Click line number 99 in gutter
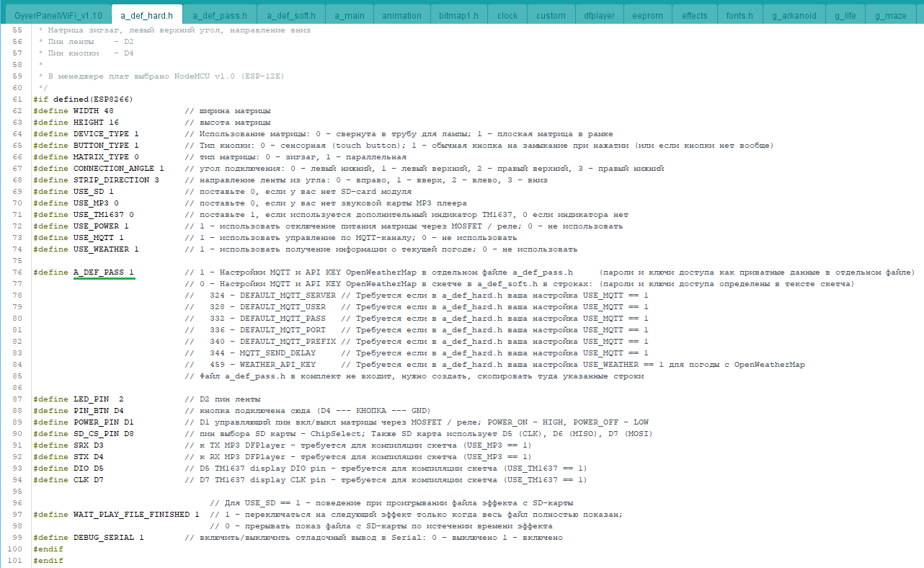The width and height of the screenshot is (924, 568). tap(17, 538)
